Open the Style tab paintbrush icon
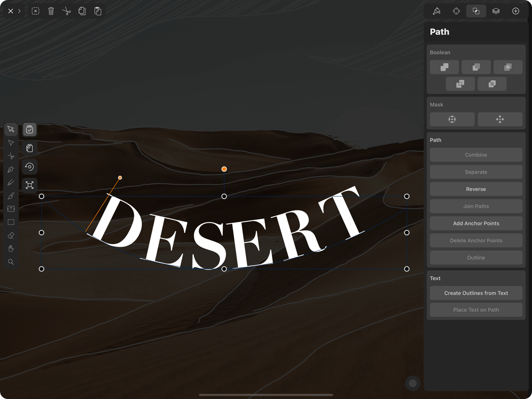The height and width of the screenshot is (399, 532). point(437,11)
